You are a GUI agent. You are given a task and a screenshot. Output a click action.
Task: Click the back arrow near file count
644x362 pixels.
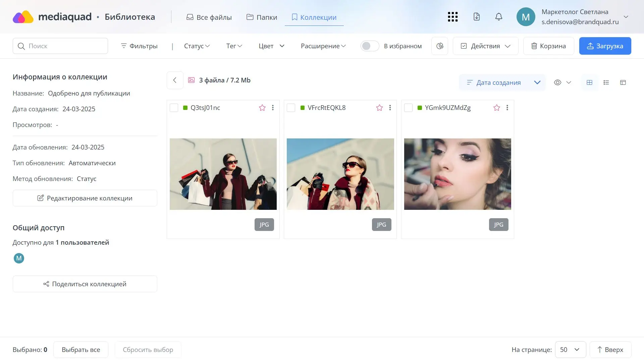tap(175, 80)
